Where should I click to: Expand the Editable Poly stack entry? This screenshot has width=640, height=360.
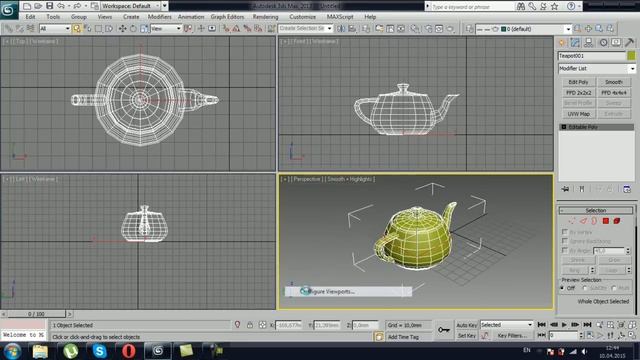564,127
